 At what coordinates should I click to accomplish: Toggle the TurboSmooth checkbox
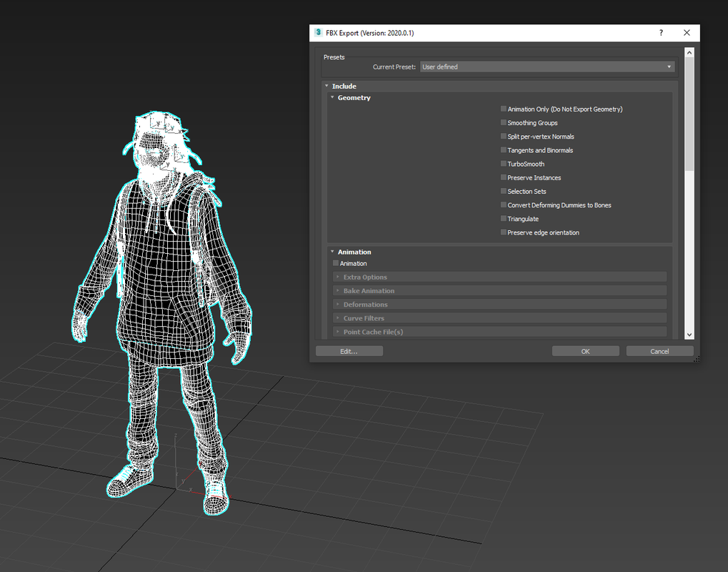503,164
